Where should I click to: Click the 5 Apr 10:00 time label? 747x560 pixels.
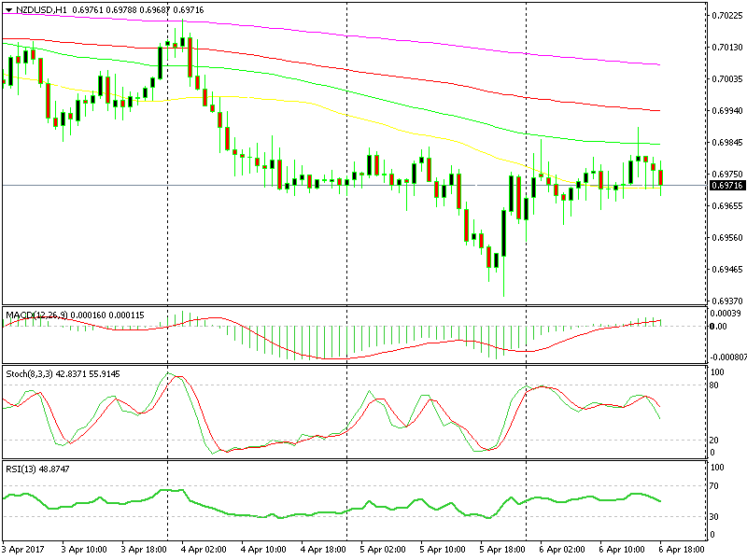pyautogui.click(x=443, y=550)
